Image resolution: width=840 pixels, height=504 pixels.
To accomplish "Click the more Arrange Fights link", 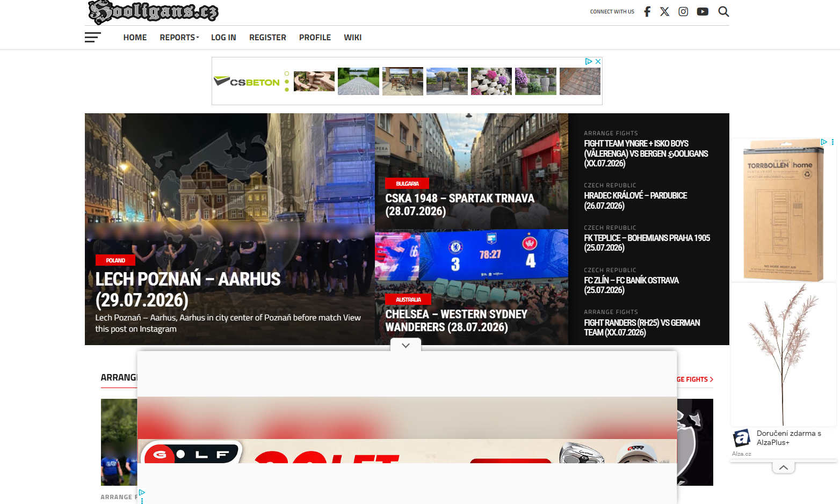I will tap(695, 379).
